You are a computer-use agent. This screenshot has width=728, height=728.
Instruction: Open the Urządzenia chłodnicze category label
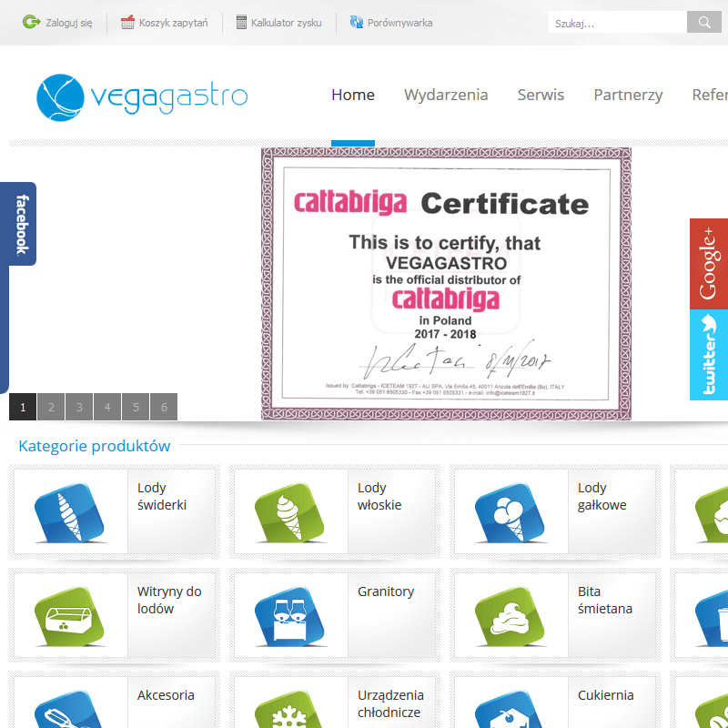[390, 703]
